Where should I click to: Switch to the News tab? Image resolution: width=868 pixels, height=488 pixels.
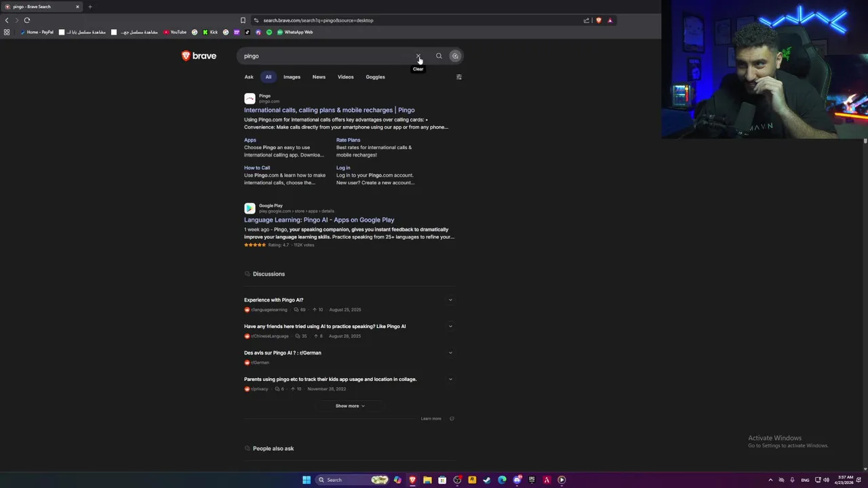(319, 77)
